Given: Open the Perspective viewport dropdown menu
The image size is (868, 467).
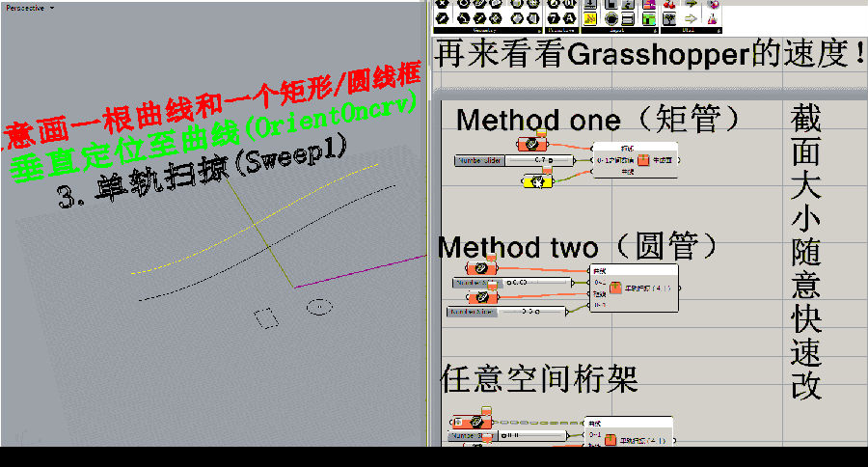Looking at the screenshot, I should click(x=51, y=9).
